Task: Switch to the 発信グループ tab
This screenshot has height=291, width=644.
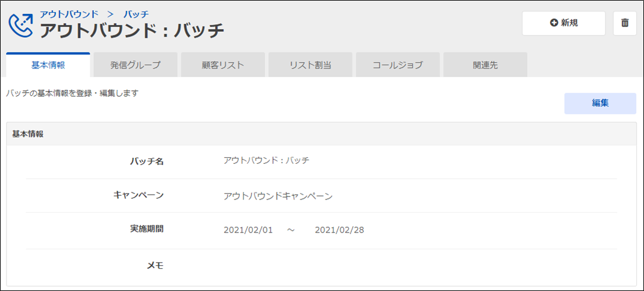Action: 136,65
